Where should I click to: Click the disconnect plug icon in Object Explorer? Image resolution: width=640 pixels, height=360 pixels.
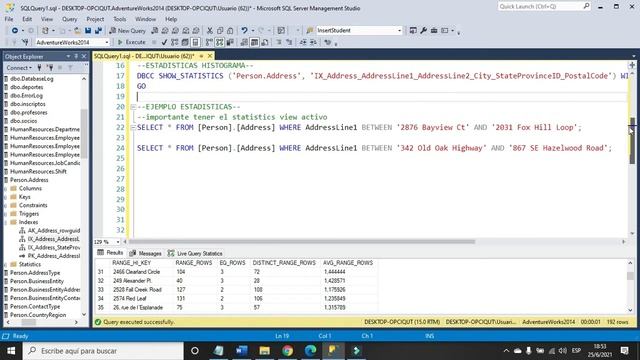[x=50, y=68]
